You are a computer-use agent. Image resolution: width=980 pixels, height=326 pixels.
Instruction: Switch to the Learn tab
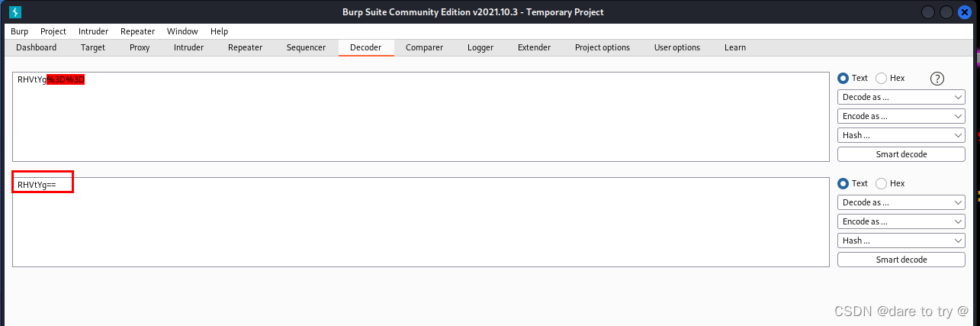tap(735, 47)
